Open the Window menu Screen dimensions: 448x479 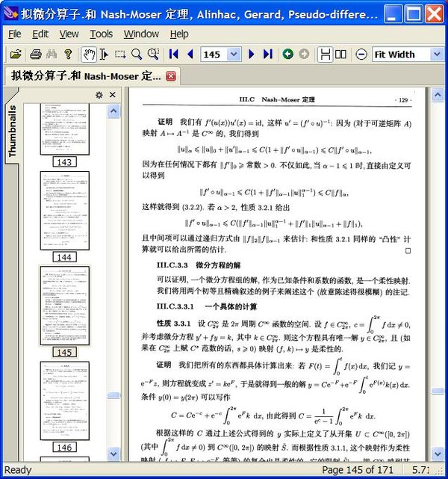click(141, 34)
